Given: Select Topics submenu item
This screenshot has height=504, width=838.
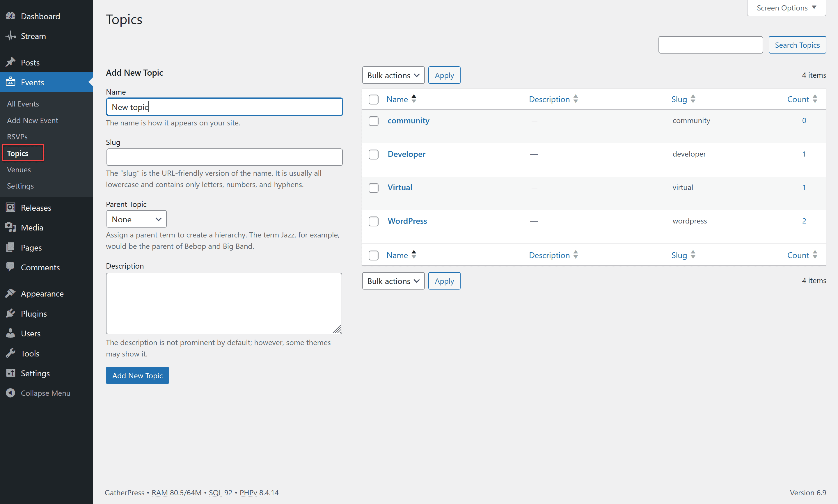Looking at the screenshot, I should tap(18, 153).
